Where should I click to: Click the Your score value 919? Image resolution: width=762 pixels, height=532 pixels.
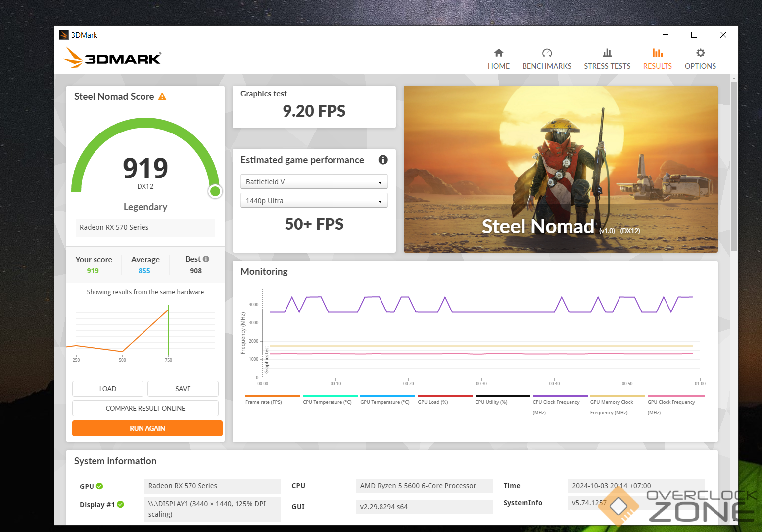93,271
